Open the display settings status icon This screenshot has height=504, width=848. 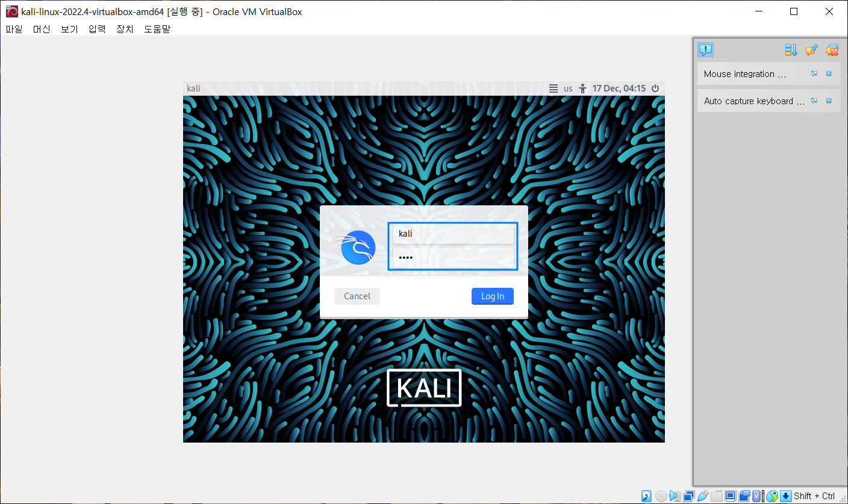coord(731,496)
